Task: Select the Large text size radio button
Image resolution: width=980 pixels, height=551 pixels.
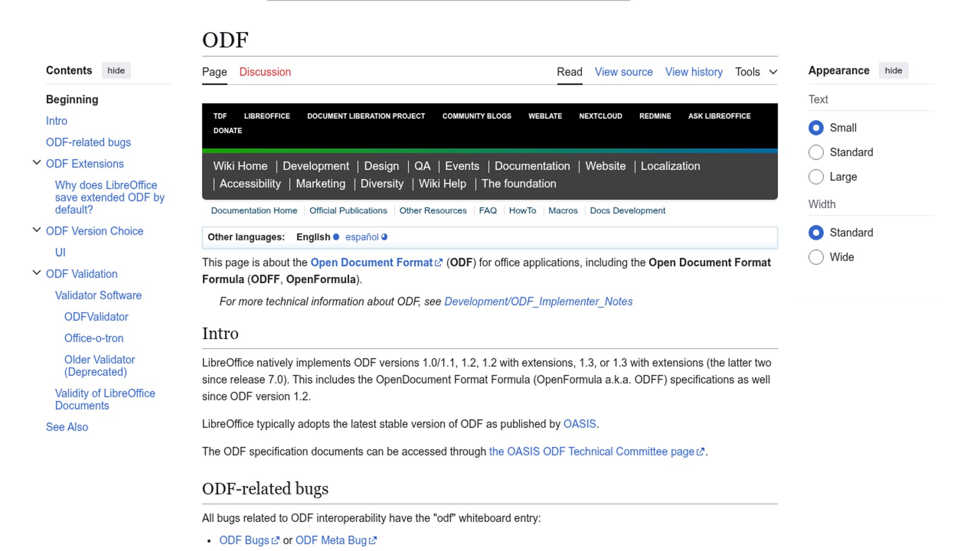Action: pyautogui.click(x=816, y=177)
